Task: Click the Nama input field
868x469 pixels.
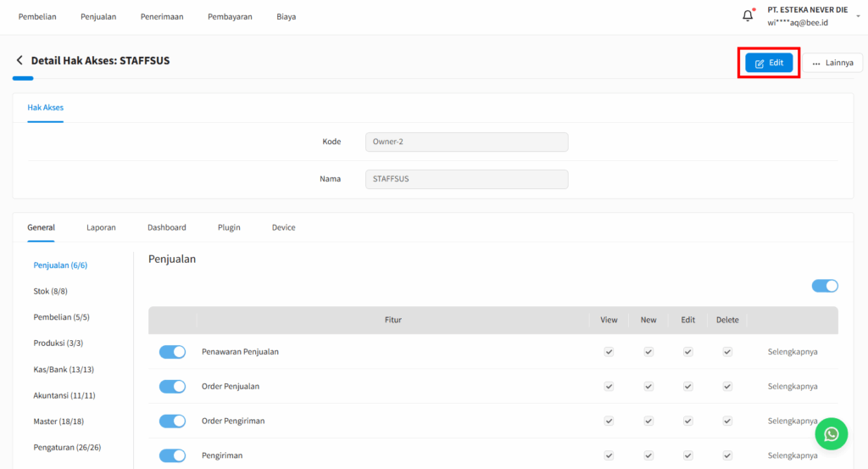Action: (x=466, y=179)
